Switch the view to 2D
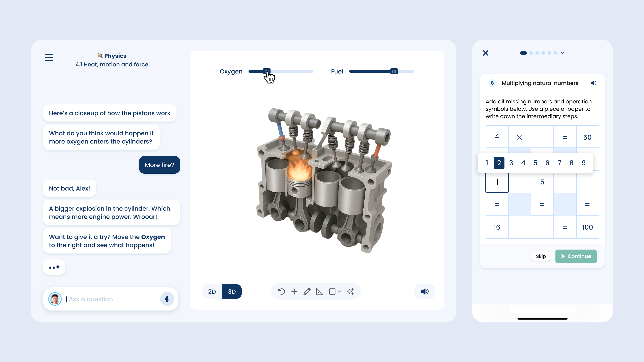The width and height of the screenshot is (644, 362). point(212,291)
